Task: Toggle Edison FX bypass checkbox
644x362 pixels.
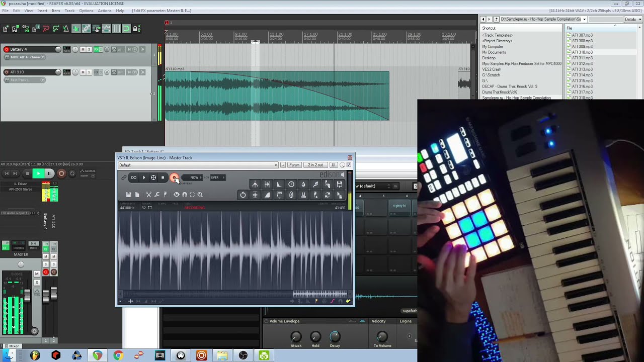Action: (349, 165)
